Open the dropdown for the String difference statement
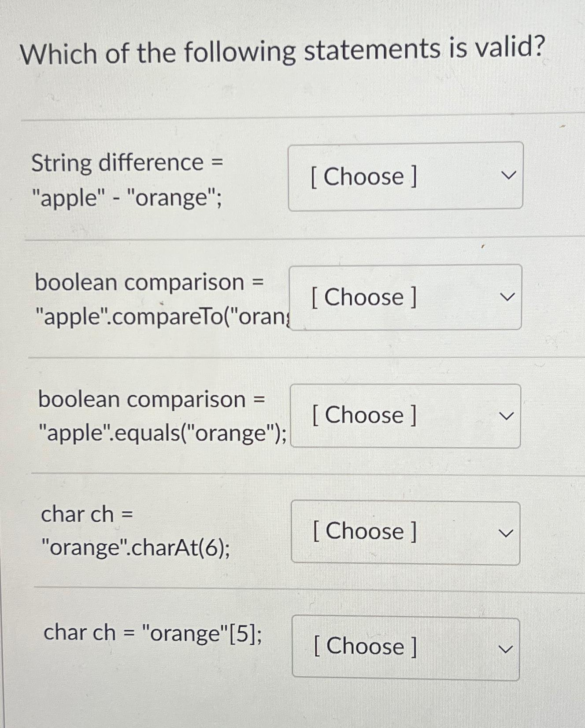Viewport: 585px width, 728px height. click(405, 176)
